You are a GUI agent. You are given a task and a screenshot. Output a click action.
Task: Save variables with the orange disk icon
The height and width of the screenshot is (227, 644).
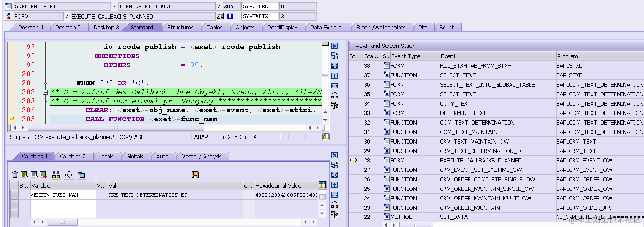tap(195, 175)
